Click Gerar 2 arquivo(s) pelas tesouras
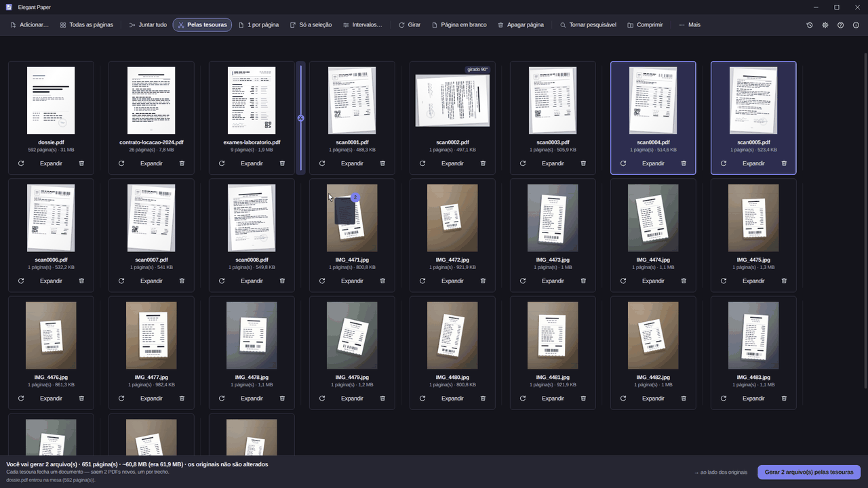The image size is (868, 488). [x=809, y=472]
